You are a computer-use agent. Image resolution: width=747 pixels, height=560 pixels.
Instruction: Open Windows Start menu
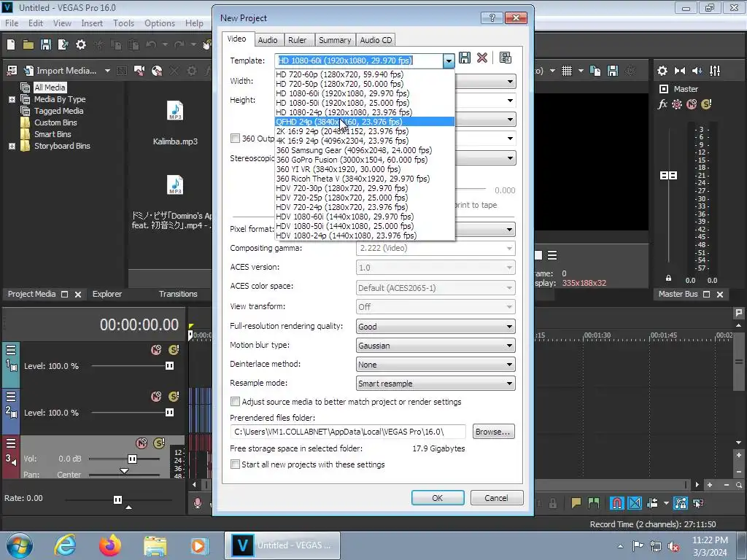coord(19,545)
